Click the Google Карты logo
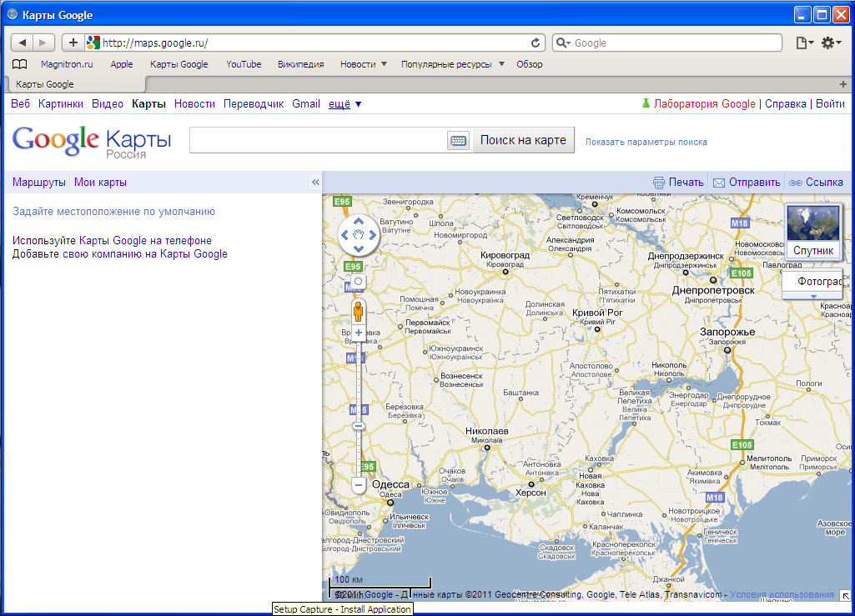The image size is (855, 616). [92, 142]
